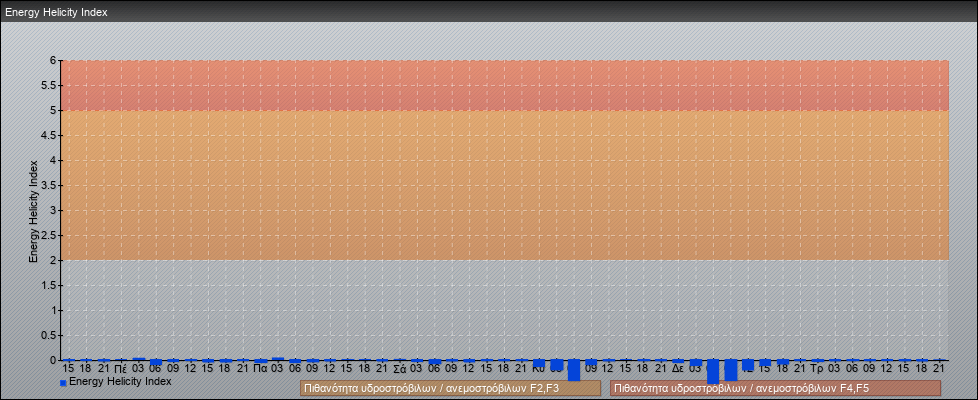
Task: Jump to the Σά day marker
Action: point(399,368)
